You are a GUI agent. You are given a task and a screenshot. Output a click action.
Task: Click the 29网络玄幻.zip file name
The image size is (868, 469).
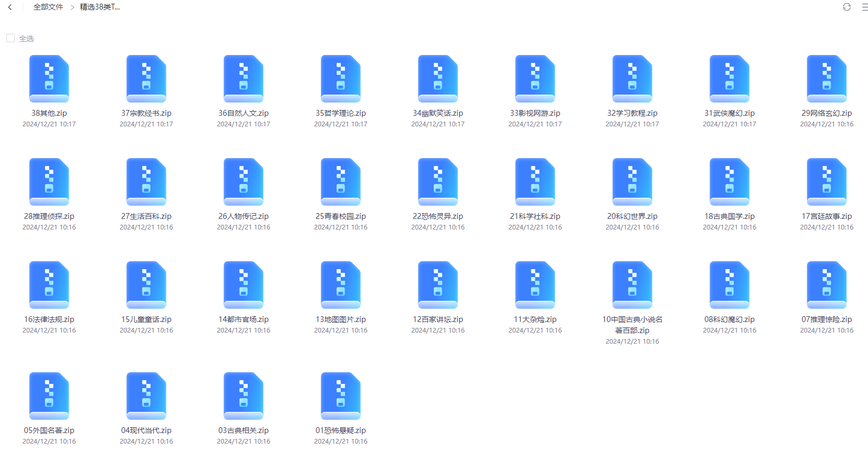point(827,113)
